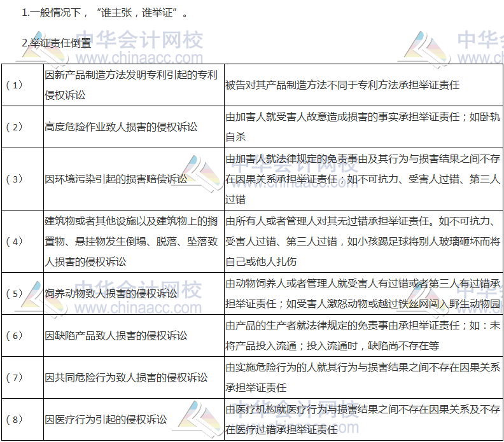Click the 因医疗行为引起的侵权诉讼 cell
504x442 pixels.
(x=106, y=419)
